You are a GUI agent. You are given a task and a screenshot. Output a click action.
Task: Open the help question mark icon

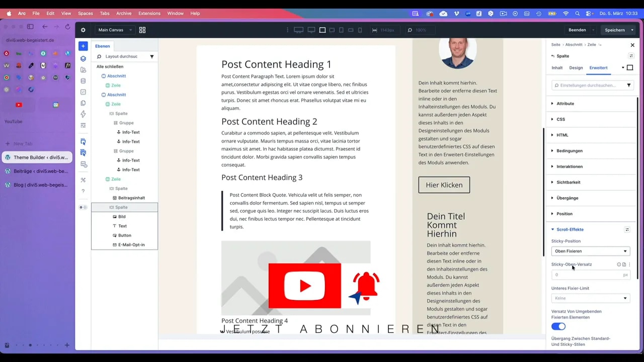pyautogui.click(x=83, y=191)
